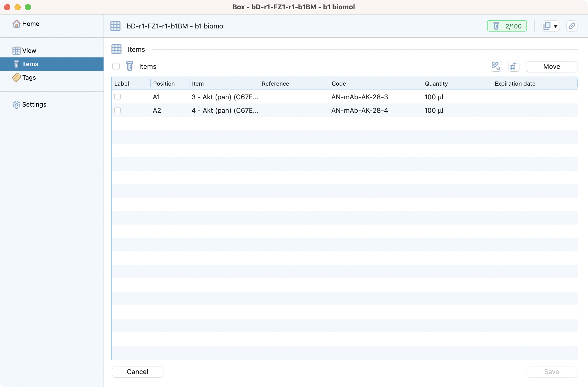The width and height of the screenshot is (588, 387).
Task: Click the Tags label icon in sidebar
Action: tap(16, 78)
